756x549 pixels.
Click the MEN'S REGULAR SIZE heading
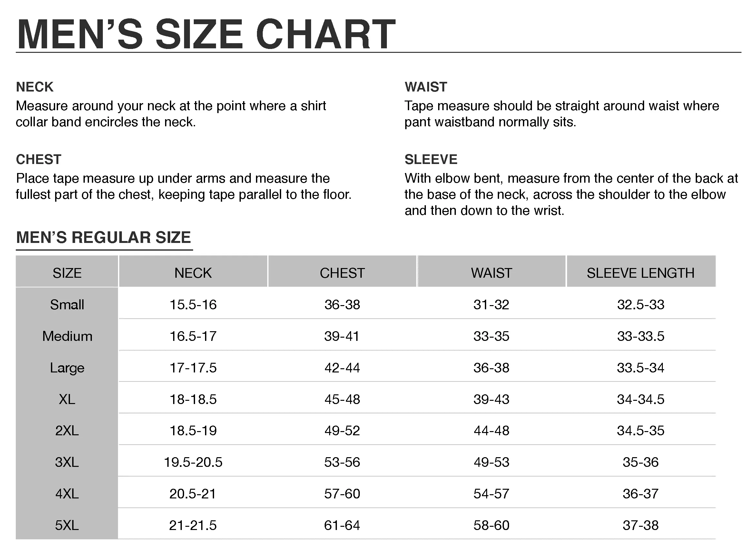pos(103,237)
